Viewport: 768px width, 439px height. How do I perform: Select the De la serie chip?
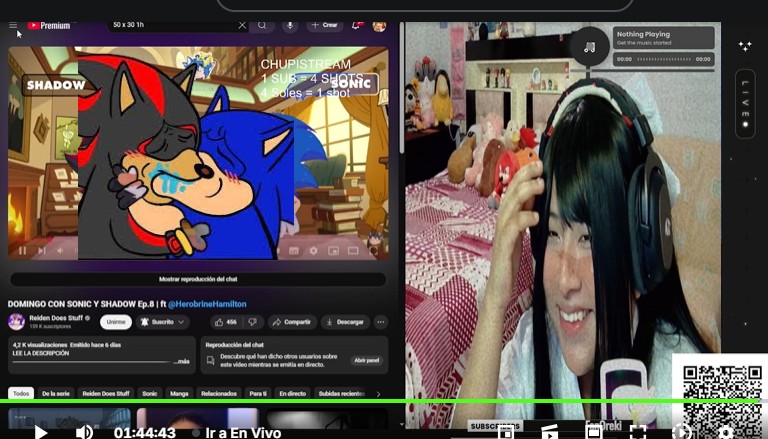[56, 393]
